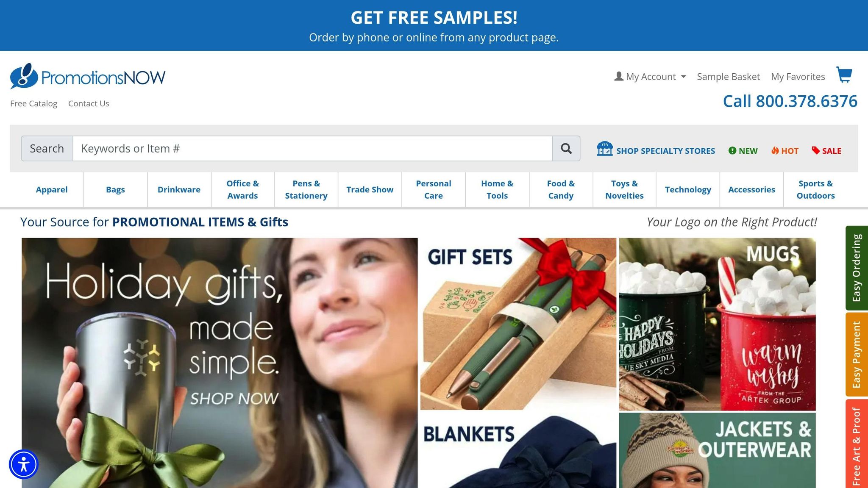
Task: Open the Gift Sets promo image
Action: 518,324
